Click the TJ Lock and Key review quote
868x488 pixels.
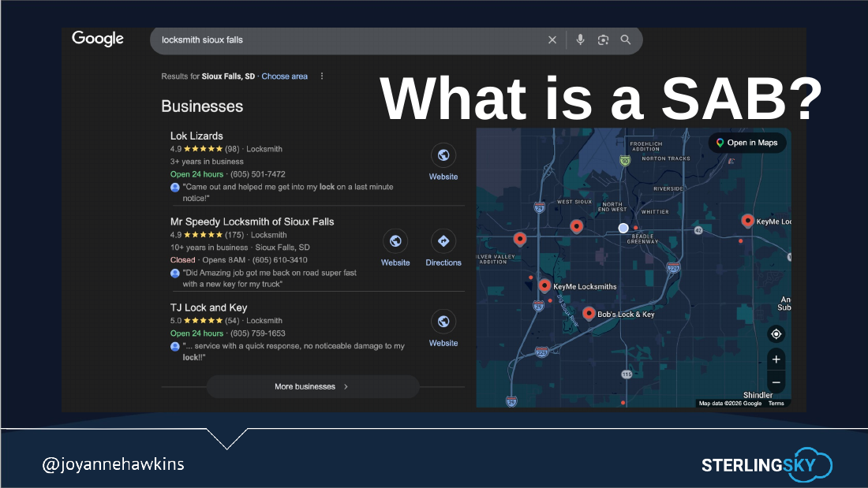coord(294,352)
